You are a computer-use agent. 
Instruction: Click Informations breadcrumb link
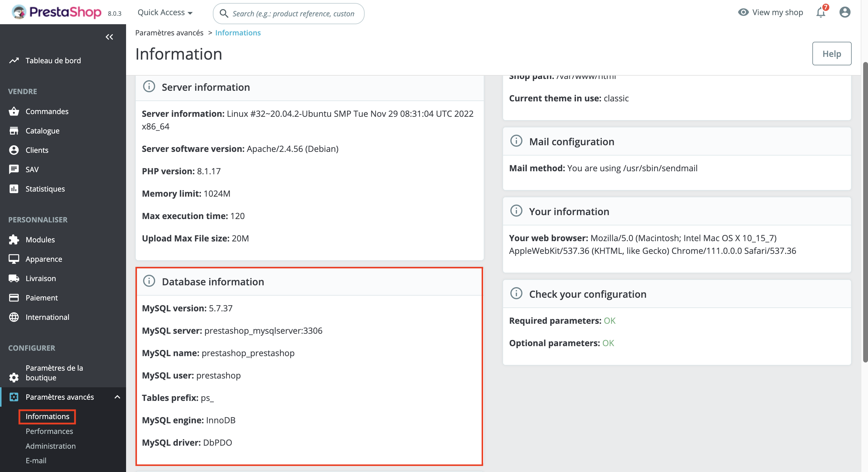(x=238, y=33)
